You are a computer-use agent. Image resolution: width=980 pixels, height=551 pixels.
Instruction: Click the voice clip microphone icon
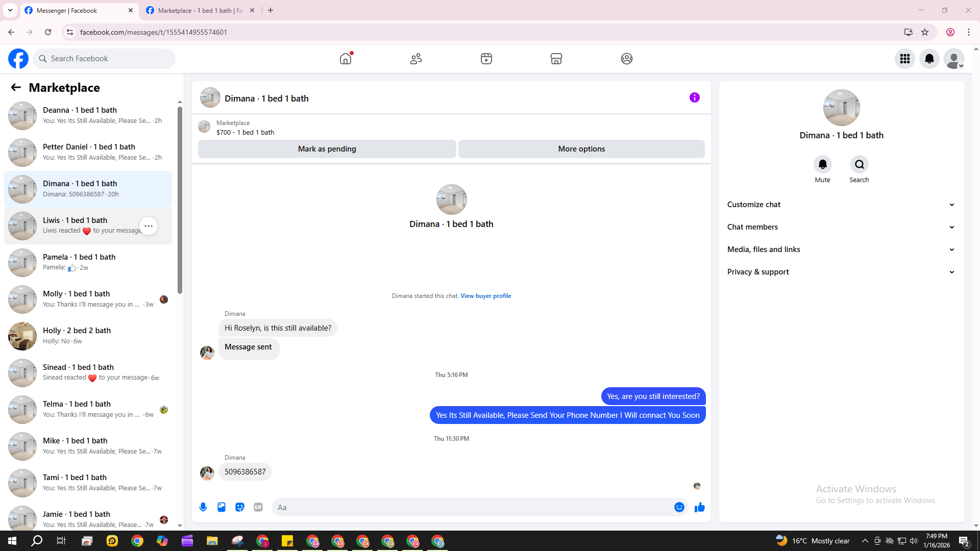point(203,507)
